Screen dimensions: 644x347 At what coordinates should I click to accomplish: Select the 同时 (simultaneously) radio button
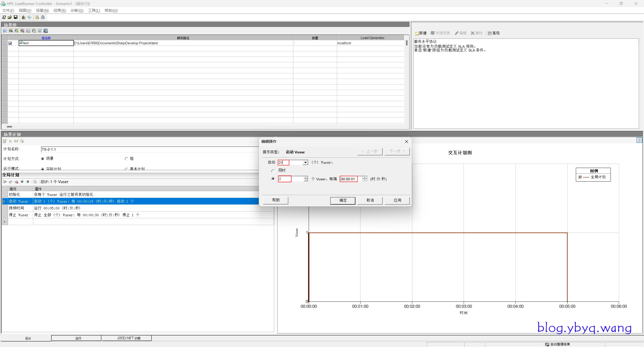click(x=273, y=171)
